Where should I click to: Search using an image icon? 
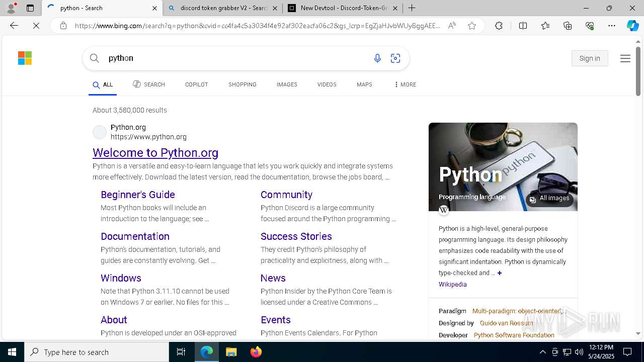point(395,58)
